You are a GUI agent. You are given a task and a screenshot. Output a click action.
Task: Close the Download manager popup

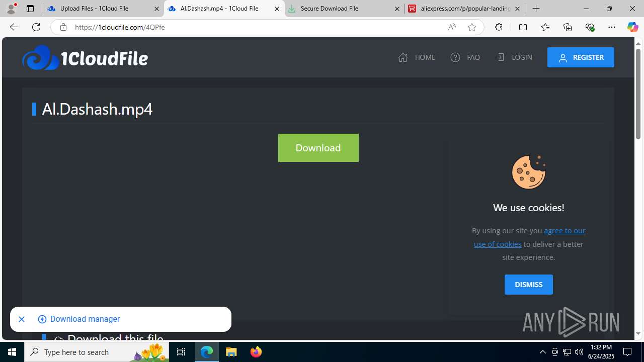tap(22, 319)
